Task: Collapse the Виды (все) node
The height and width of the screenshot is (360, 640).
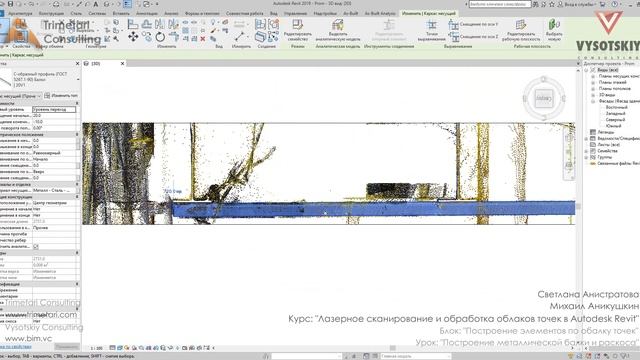Action: click(587, 70)
